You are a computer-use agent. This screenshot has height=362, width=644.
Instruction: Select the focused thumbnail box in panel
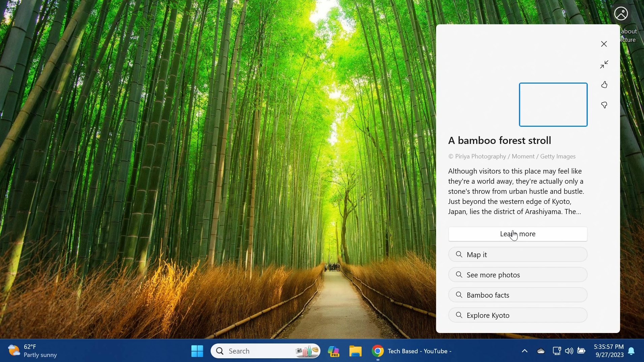pyautogui.click(x=553, y=104)
